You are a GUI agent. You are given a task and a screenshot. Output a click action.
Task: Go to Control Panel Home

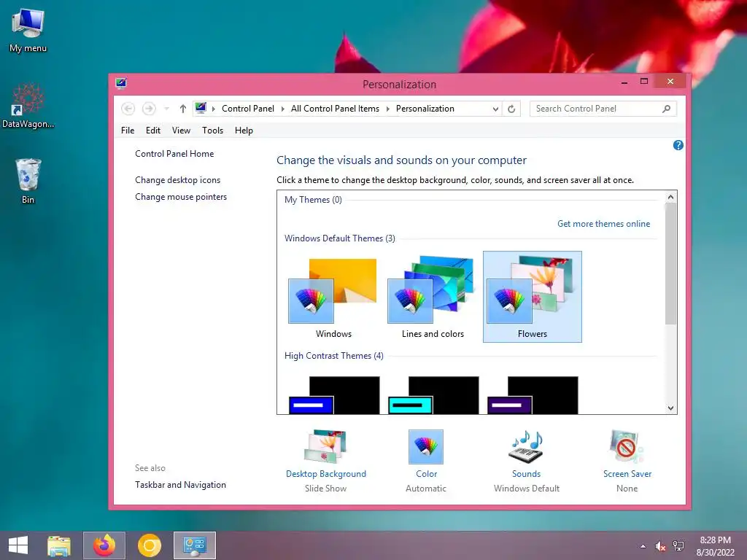(174, 154)
